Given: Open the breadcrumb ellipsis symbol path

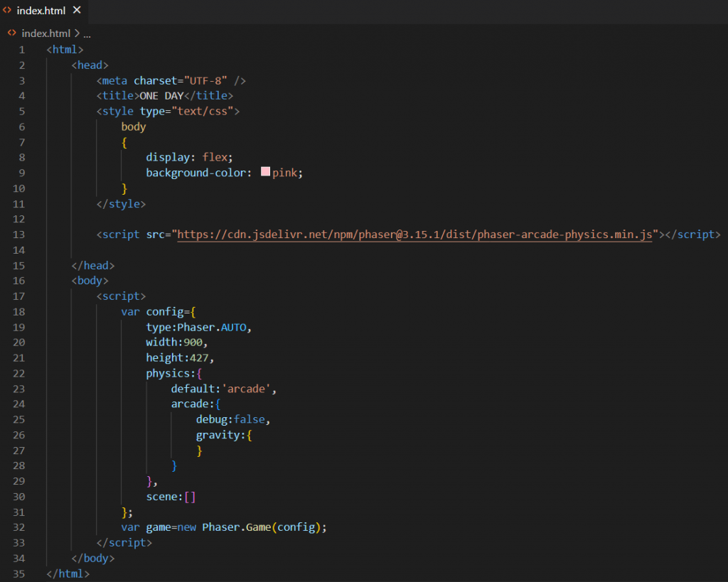Looking at the screenshot, I should click(87, 34).
